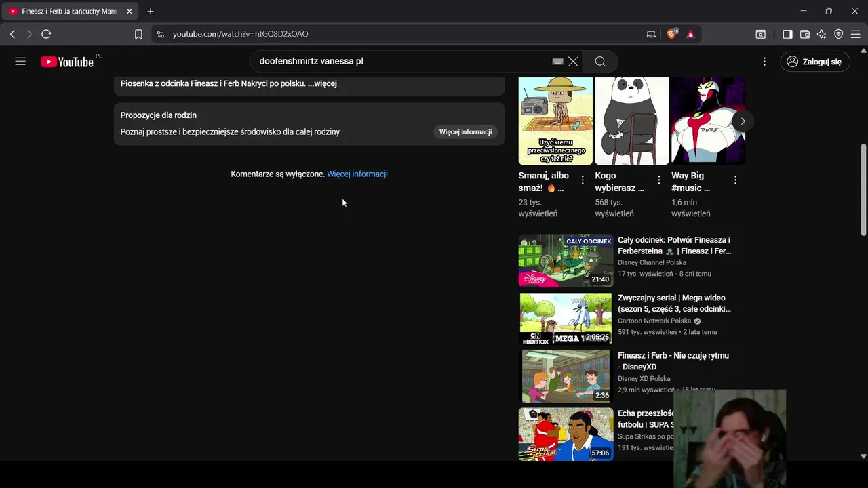Image resolution: width=868 pixels, height=488 pixels.
Task: Click the Więcej informacji families button
Action: click(465, 132)
